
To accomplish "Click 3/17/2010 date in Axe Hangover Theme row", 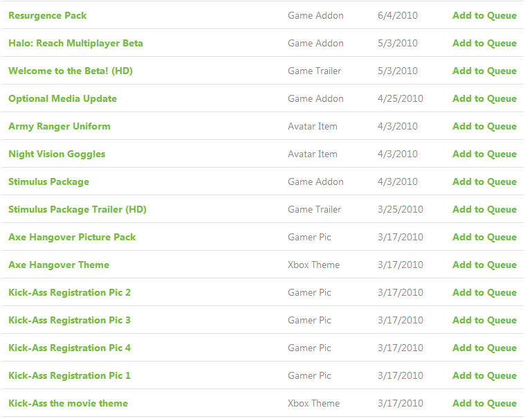I will [x=401, y=265].
